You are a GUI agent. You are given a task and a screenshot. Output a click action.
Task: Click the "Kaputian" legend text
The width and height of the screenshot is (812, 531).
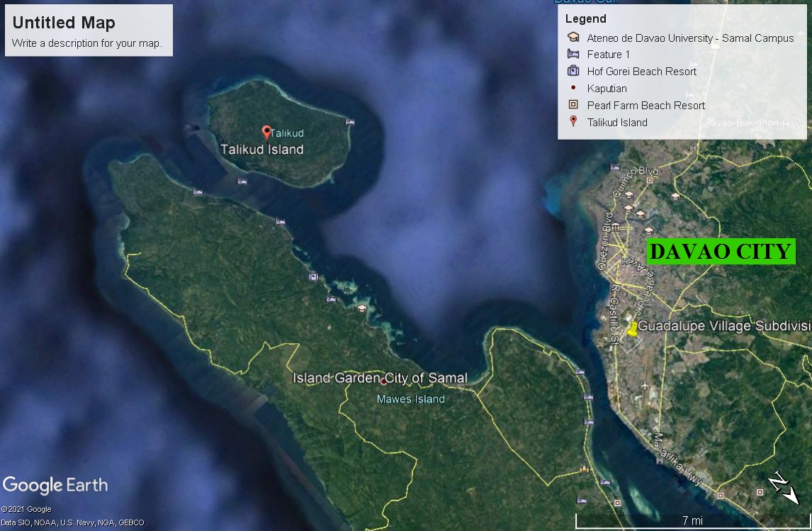click(607, 89)
